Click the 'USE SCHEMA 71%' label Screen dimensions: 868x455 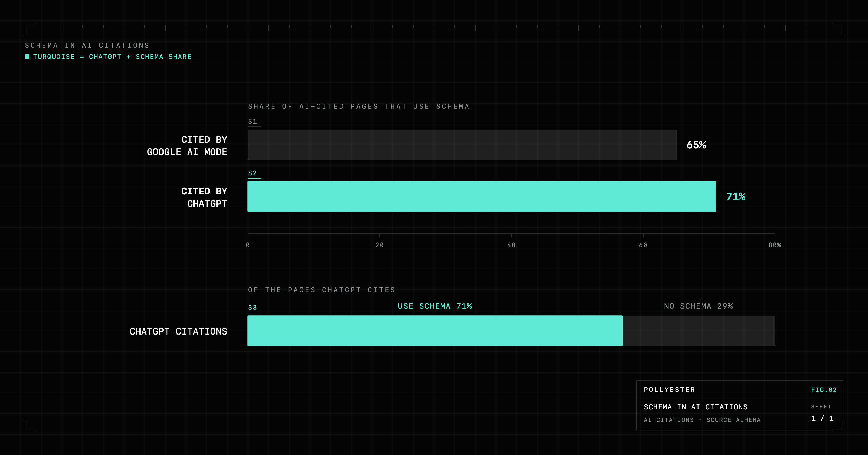pyautogui.click(x=435, y=306)
